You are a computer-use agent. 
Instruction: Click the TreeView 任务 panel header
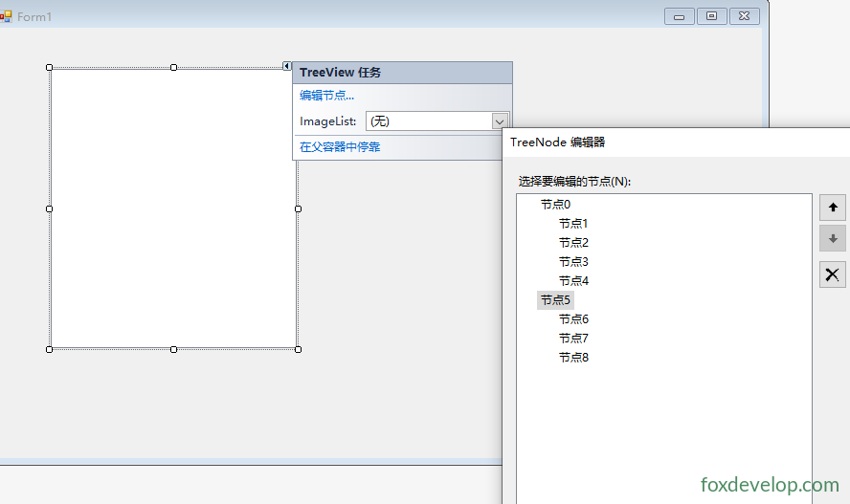click(x=402, y=73)
